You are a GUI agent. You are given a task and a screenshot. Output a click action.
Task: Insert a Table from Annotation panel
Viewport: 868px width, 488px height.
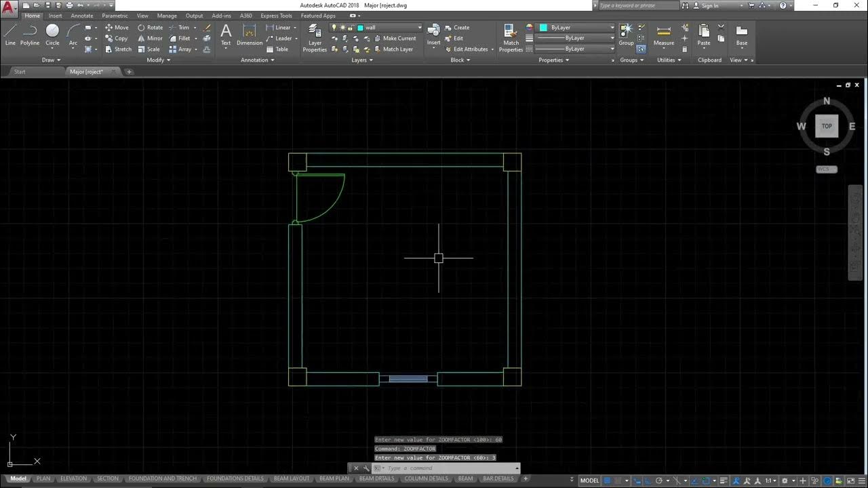tap(277, 49)
